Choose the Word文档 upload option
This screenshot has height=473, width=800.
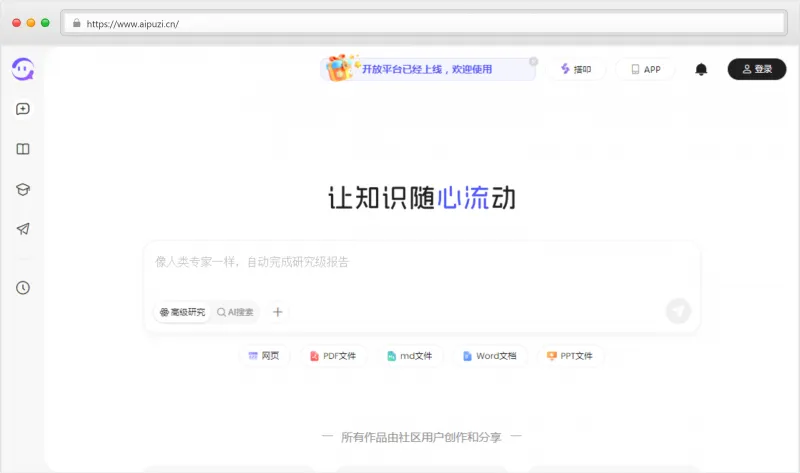(x=489, y=356)
